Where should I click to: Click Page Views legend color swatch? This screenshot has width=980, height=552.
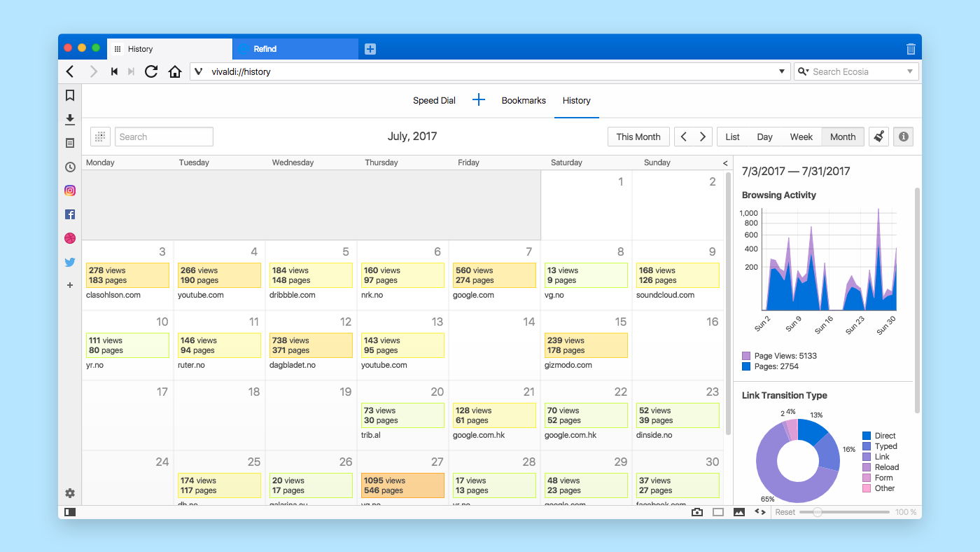coord(746,356)
